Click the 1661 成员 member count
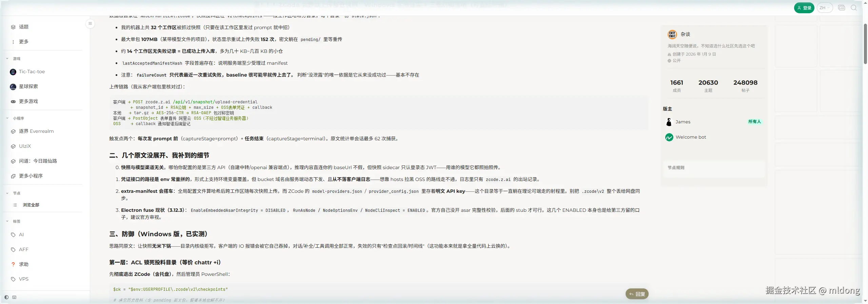868x304 pixels. click(x=676, y=86)
